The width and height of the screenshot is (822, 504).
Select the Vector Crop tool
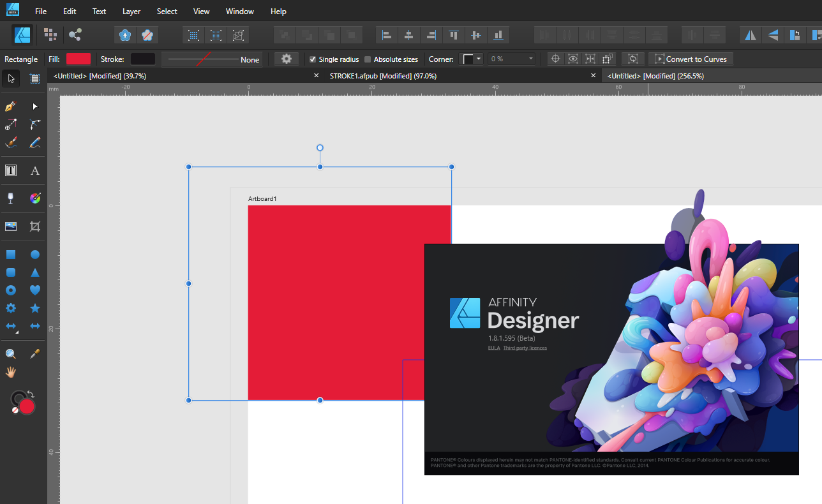[x=35, y=226]
